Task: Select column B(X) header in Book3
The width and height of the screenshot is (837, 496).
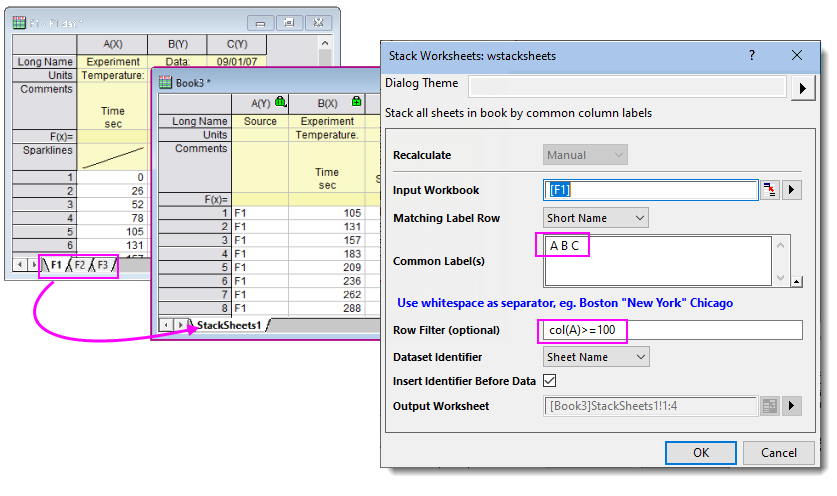Action: point(327,104)
